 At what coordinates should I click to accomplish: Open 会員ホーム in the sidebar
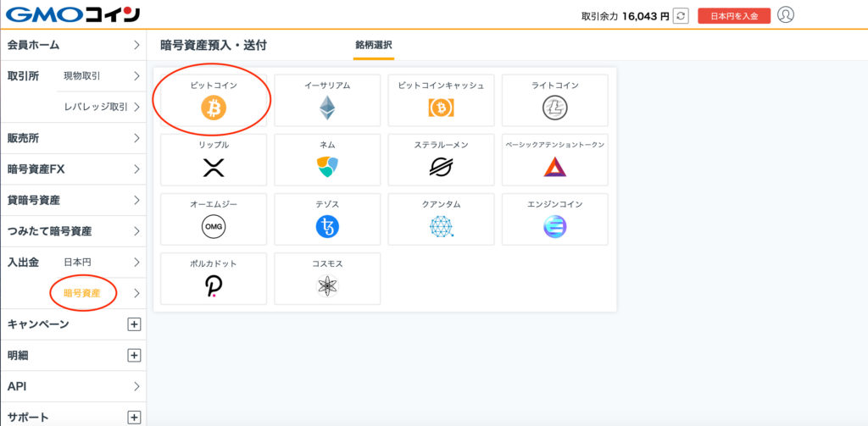click(73, 46)
